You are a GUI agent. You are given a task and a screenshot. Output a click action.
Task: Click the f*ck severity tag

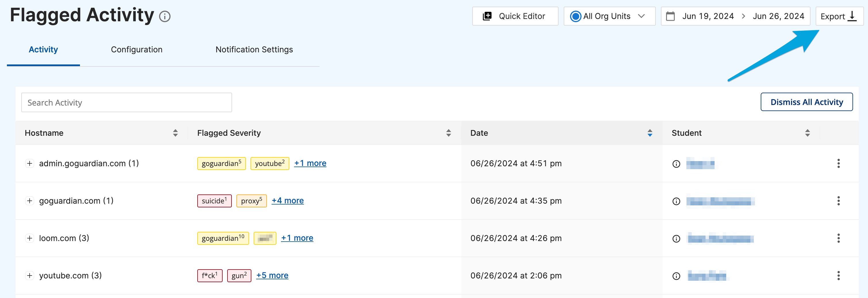[x=210, y=276]
